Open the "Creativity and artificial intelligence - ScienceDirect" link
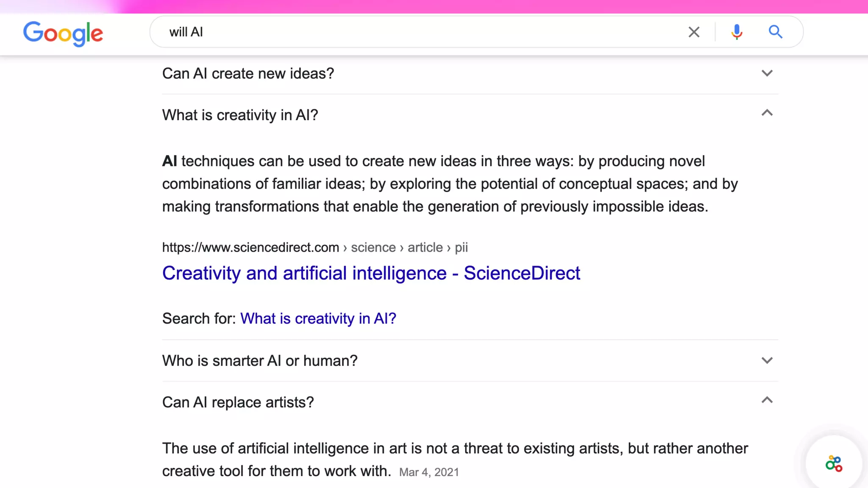 tap(371, 273)
